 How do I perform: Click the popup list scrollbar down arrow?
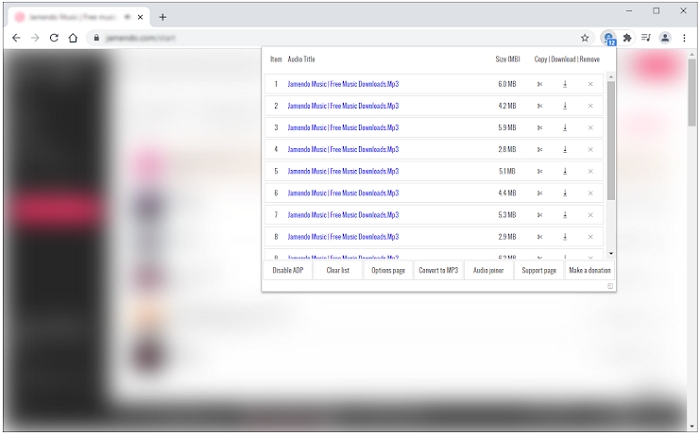[611, 254]
